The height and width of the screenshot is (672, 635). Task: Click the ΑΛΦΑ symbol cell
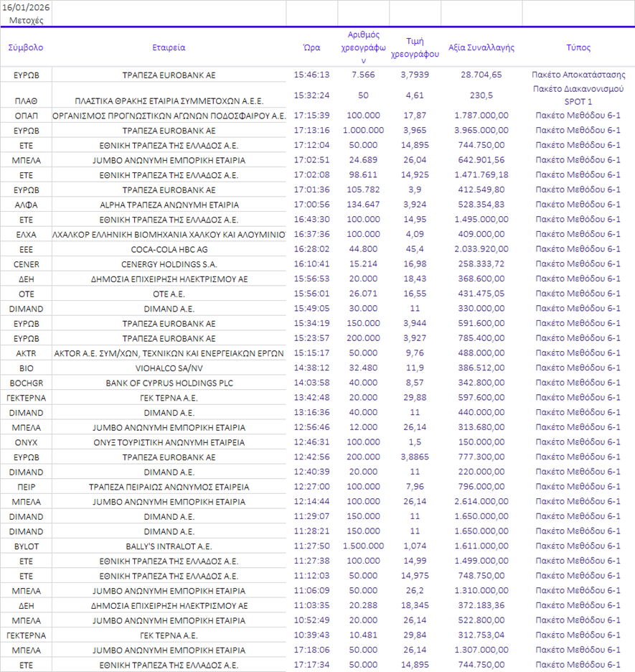(26, 205)
